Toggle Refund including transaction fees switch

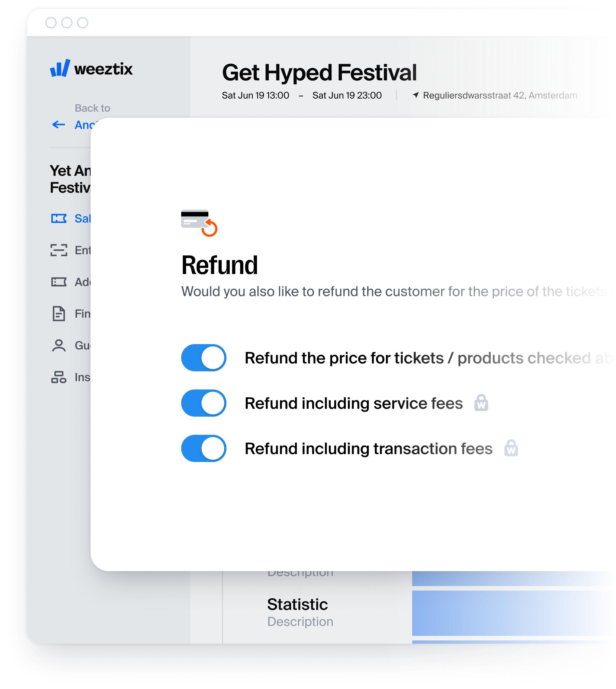204,448
